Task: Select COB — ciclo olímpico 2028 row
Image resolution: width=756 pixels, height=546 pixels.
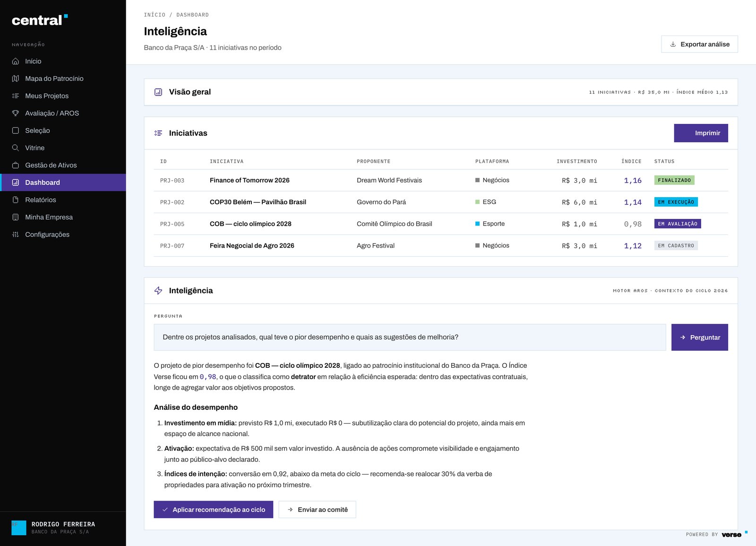Action: [x=441, y=224]
